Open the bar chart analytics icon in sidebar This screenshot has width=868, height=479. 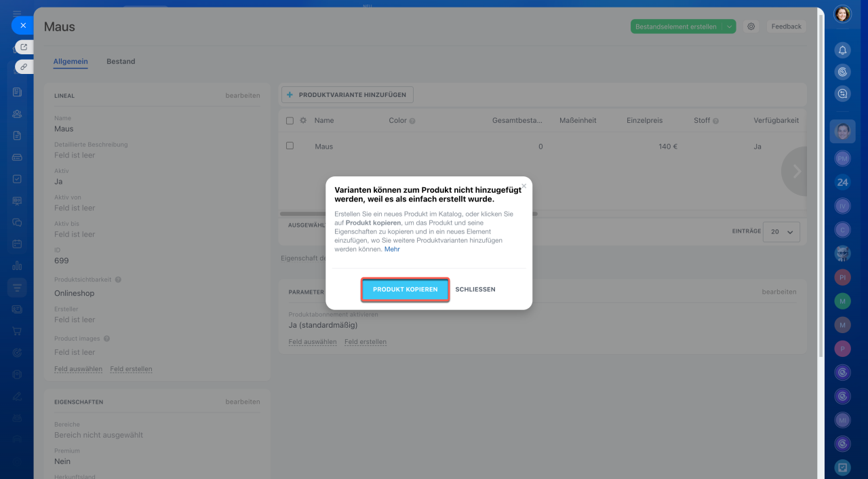[x=17, y=265]
